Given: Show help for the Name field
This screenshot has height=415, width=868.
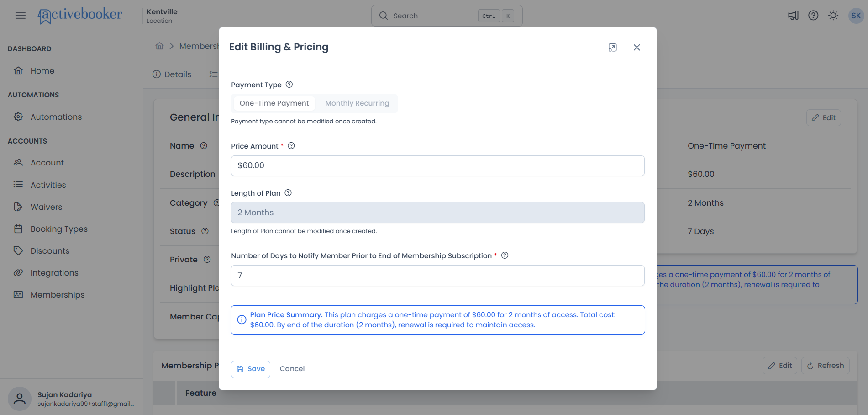Looking at the screenshot, I should pyautogui.click(x=204, y=146).
